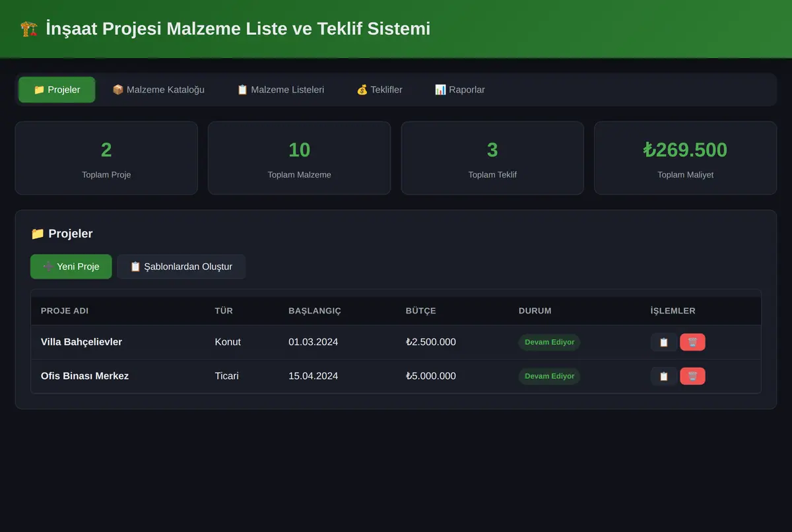
Task: Click the Toplam Malzeme stat card
Action: click(x=299, y=158)
